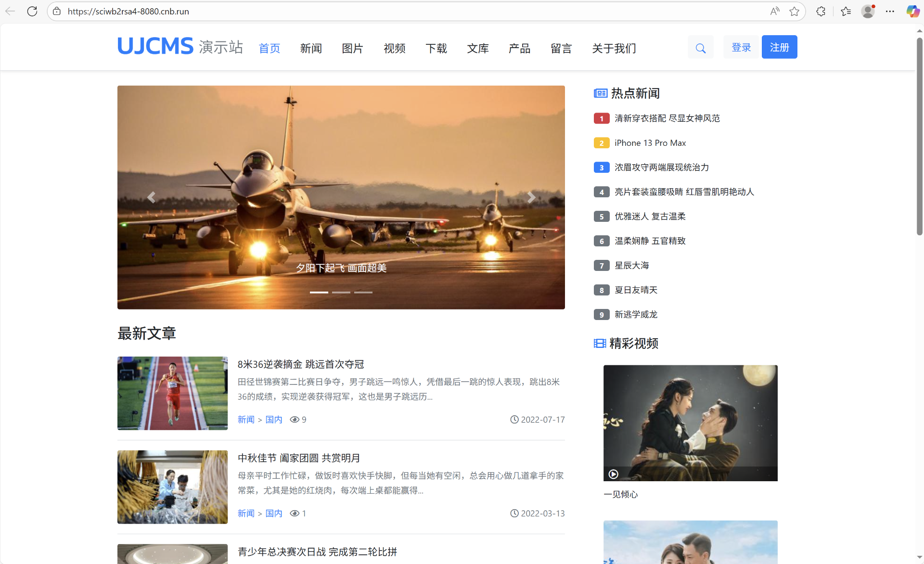This screenshot has width=924, height=564.
Task: Open the 视频 navigation menu
Action: [x=395, y=48]
